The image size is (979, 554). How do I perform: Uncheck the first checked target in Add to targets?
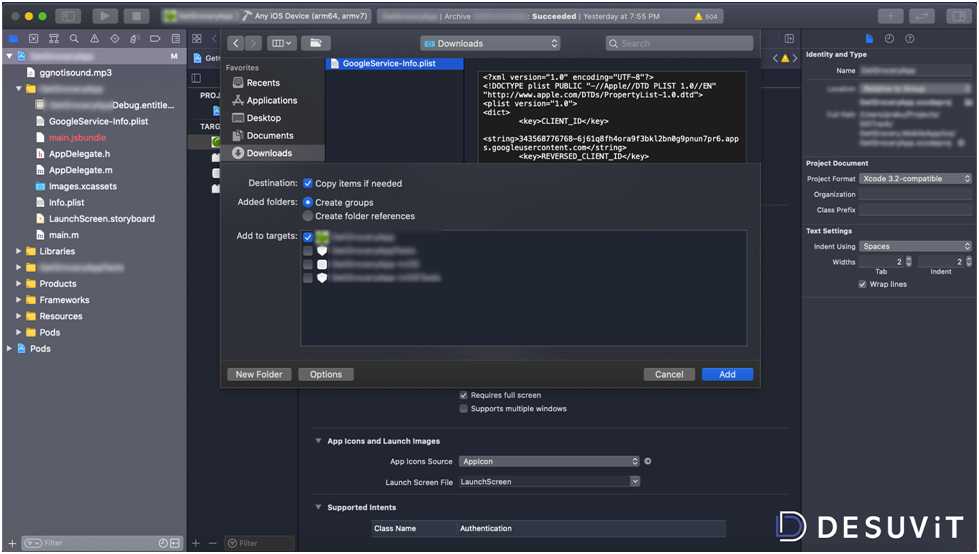[307, 237]
